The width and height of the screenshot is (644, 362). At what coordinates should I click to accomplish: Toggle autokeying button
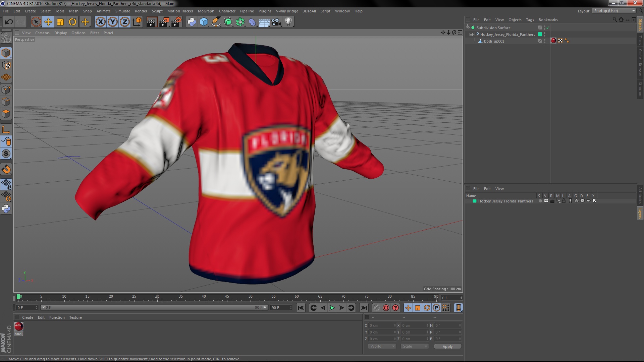(386, 308)
